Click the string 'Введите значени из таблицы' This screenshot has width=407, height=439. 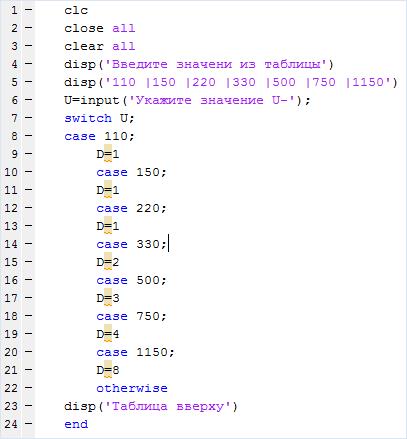pos(216,64)
